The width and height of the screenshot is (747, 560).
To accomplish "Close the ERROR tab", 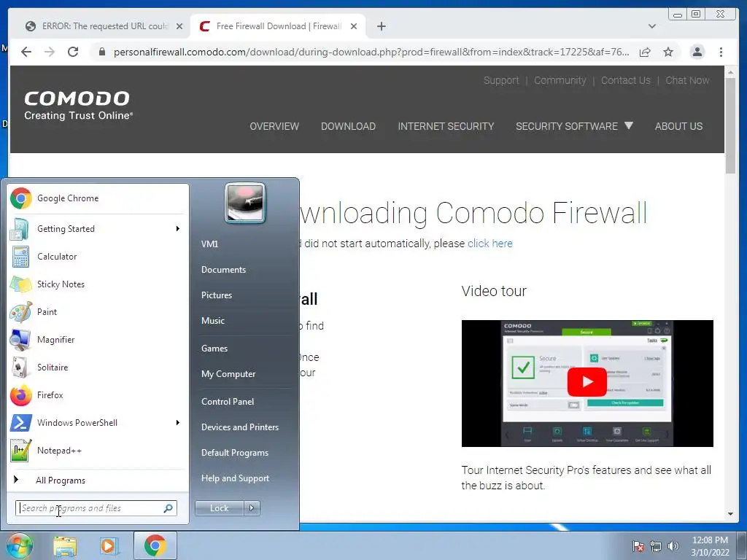I will click(179, 26).
